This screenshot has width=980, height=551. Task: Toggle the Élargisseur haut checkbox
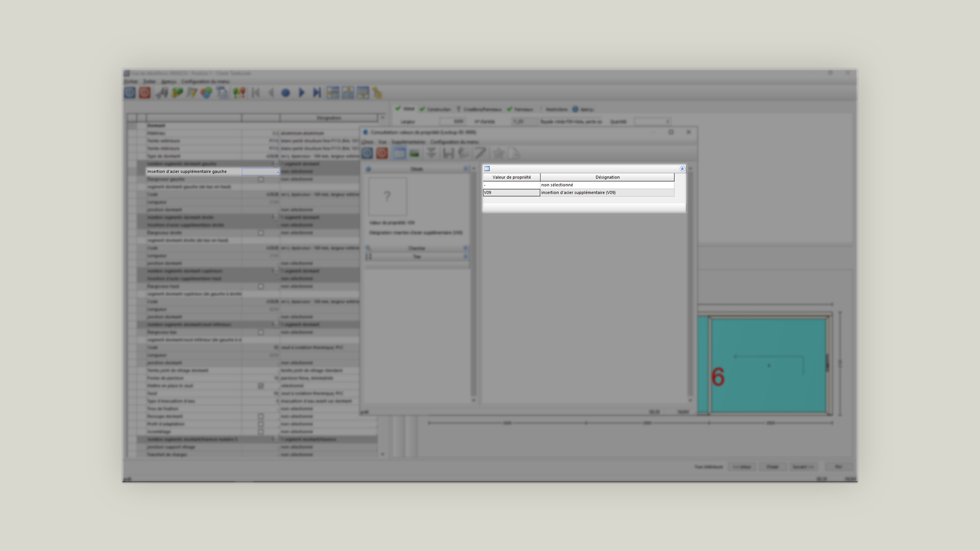pyautogui.click(x=261, y=286)
